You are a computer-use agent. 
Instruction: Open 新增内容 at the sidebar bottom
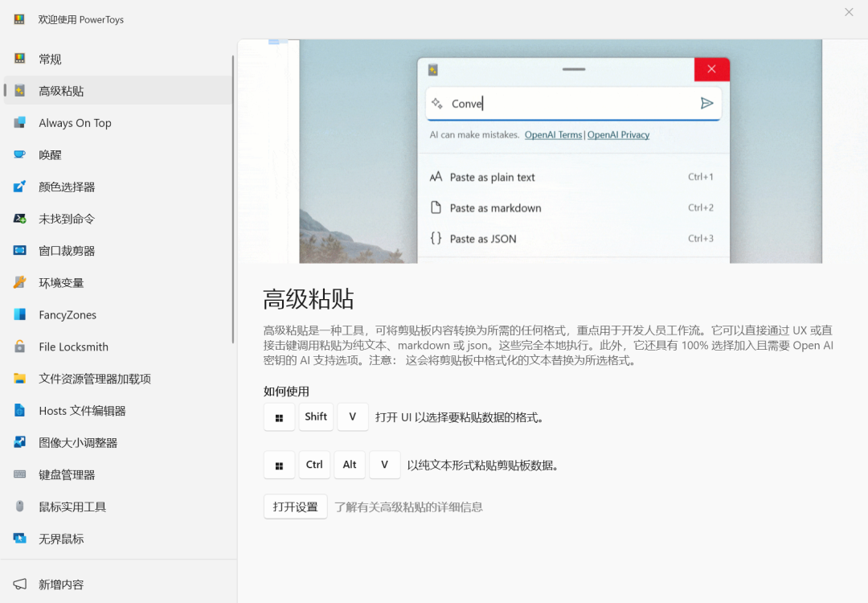pos(117,585)
